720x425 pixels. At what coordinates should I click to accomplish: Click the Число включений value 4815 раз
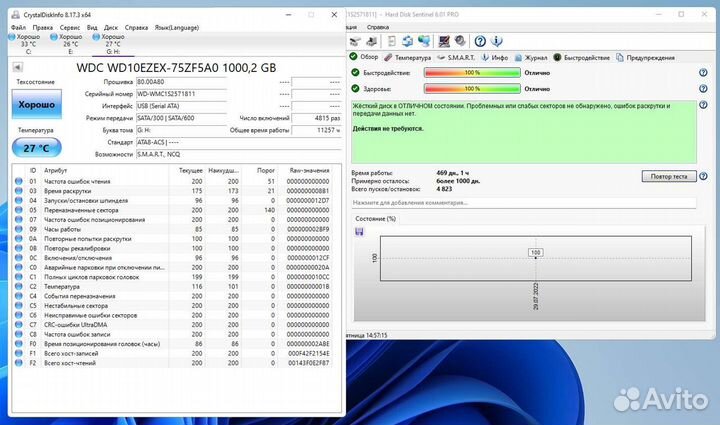316,118
